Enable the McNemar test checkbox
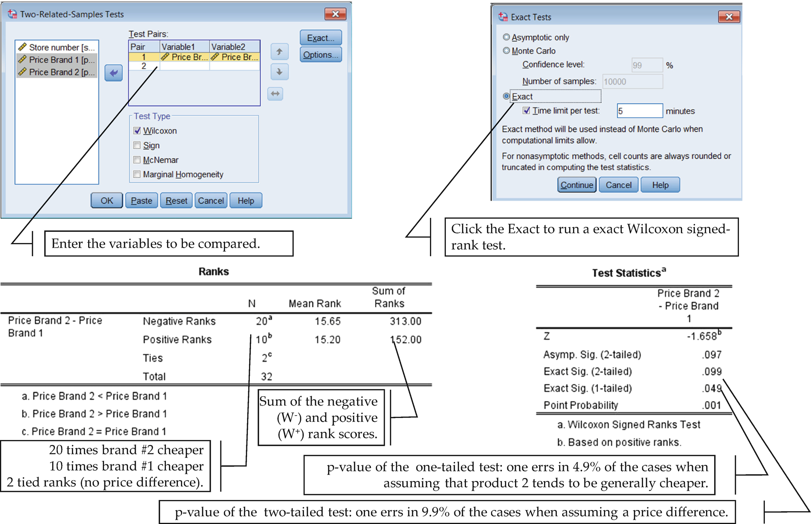 137,160
